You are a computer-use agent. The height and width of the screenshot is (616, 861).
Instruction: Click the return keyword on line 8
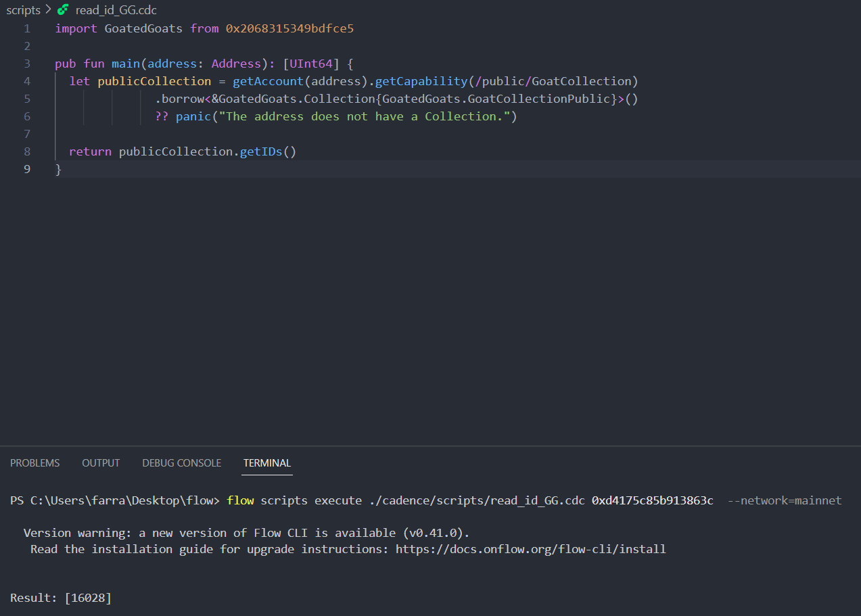point(90,151)
